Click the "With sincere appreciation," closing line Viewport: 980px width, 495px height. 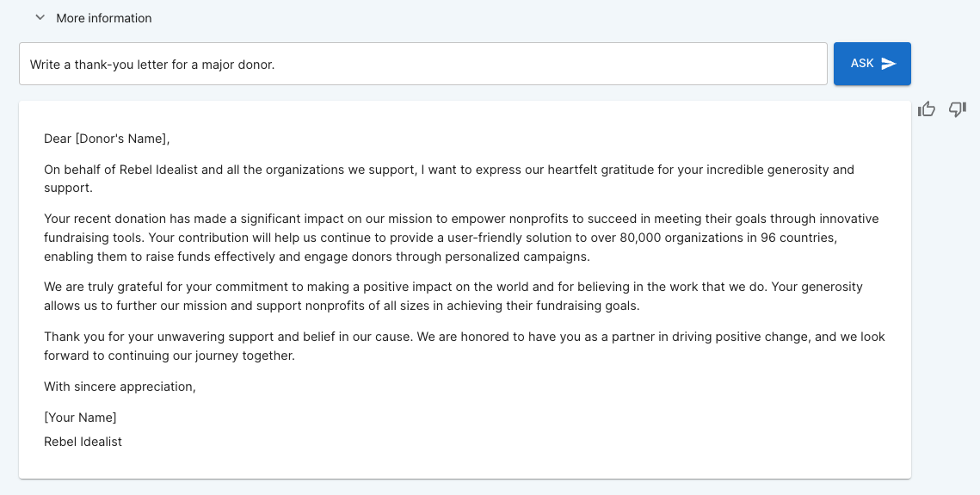tap(120, 387)
